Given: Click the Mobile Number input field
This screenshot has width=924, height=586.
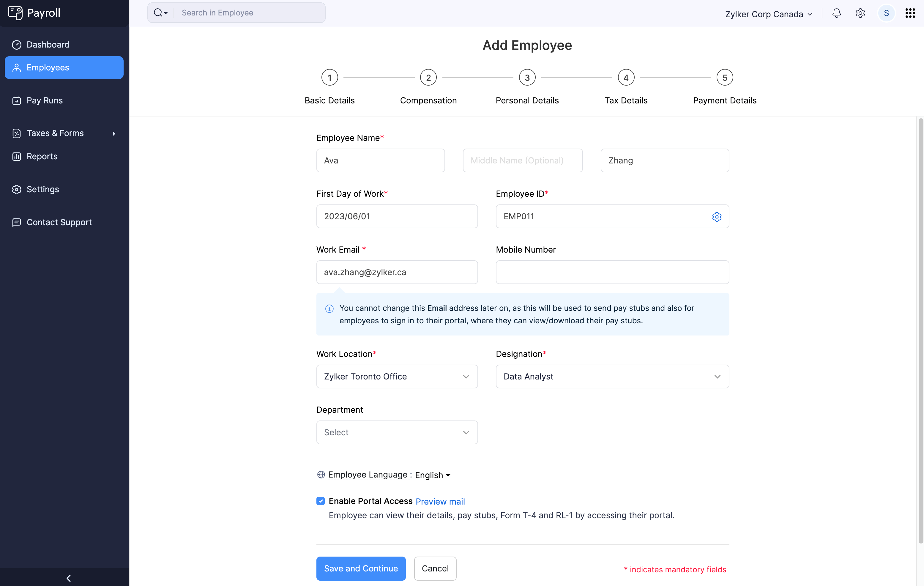Looking at the screenshot, I should coord(612,272).
